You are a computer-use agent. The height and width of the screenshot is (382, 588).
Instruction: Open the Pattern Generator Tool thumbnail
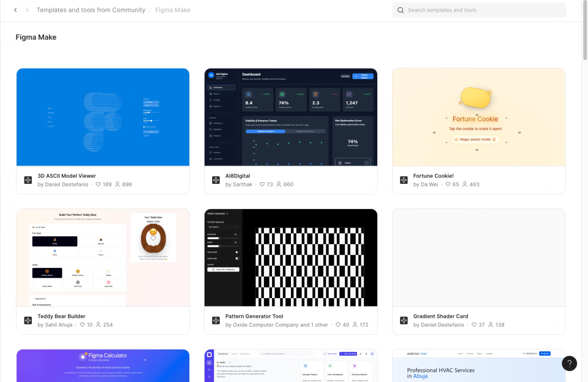pyautogui.click(x=290, y=258)
